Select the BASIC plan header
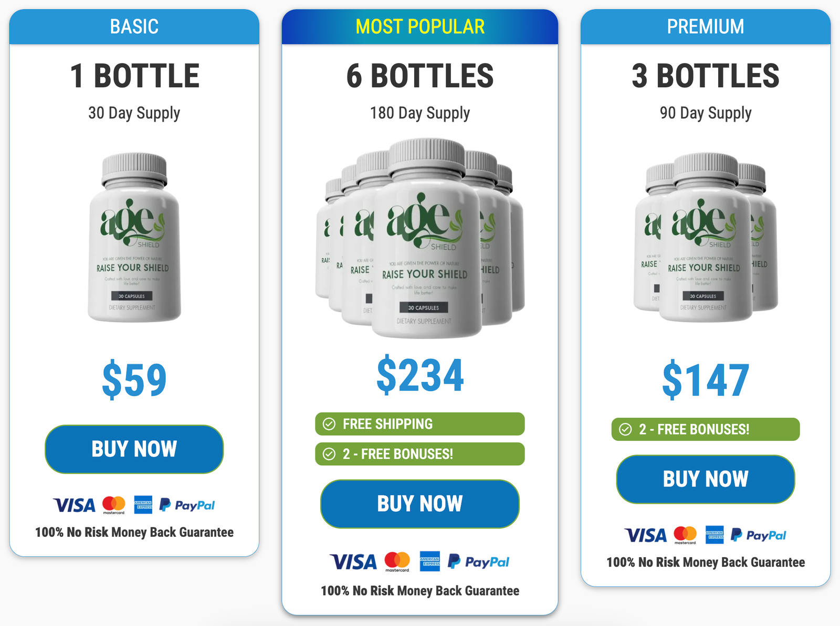Viewport: 840px width, 626px height. point(134,27)
